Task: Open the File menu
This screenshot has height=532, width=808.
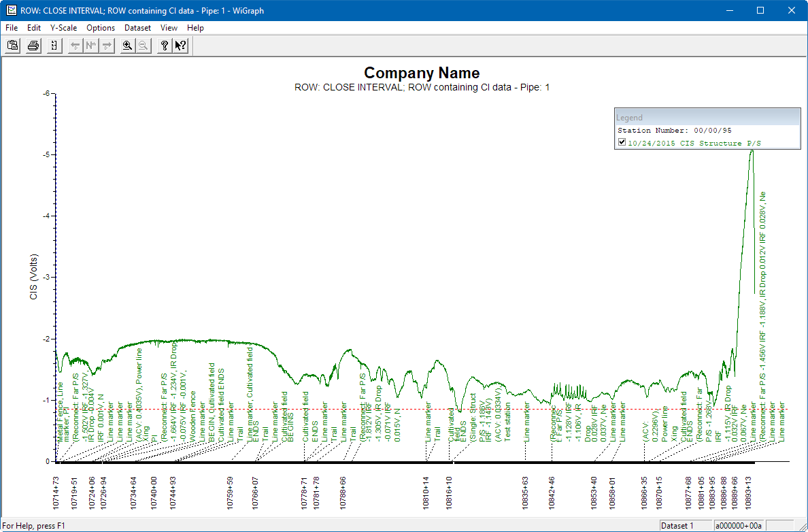Action: [12, 28]
